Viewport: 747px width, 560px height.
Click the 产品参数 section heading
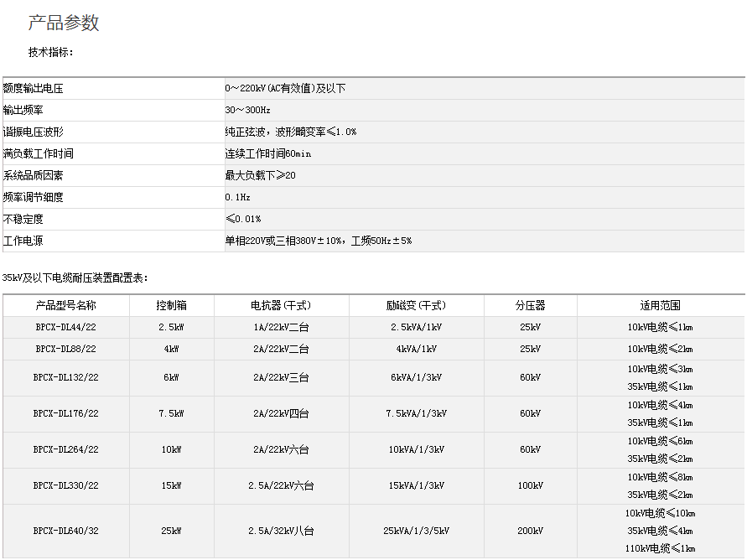point(64,23)
